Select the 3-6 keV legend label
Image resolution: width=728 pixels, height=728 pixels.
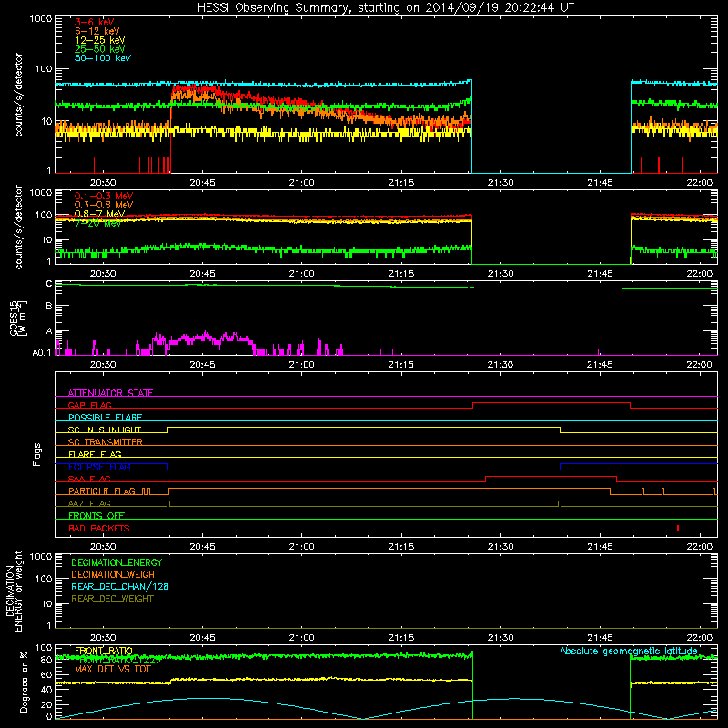tap(95, 22)
